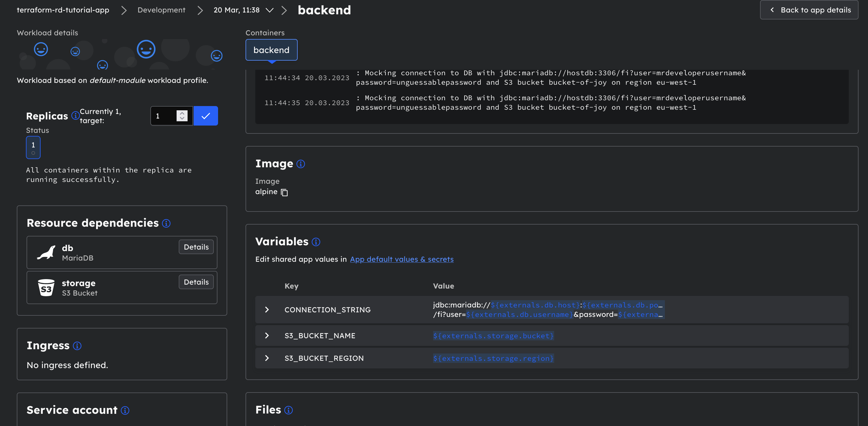Expand the S3_BUCKET_NAME variable row
This screenshot has height=426, width=868.
pyautogui.click(x=267, y=335)
